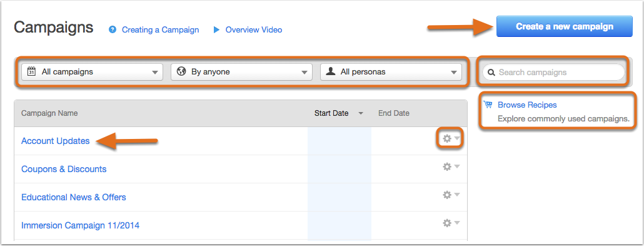Follow the Browse Recipes link

pos(527,105)
